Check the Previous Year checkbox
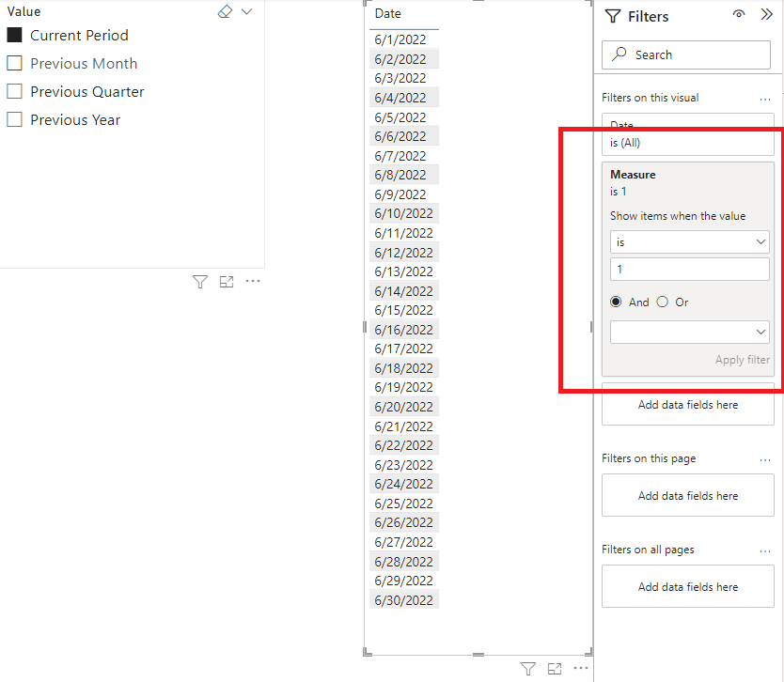This screenshot has height=682, width=784. [x=14, y=119]
